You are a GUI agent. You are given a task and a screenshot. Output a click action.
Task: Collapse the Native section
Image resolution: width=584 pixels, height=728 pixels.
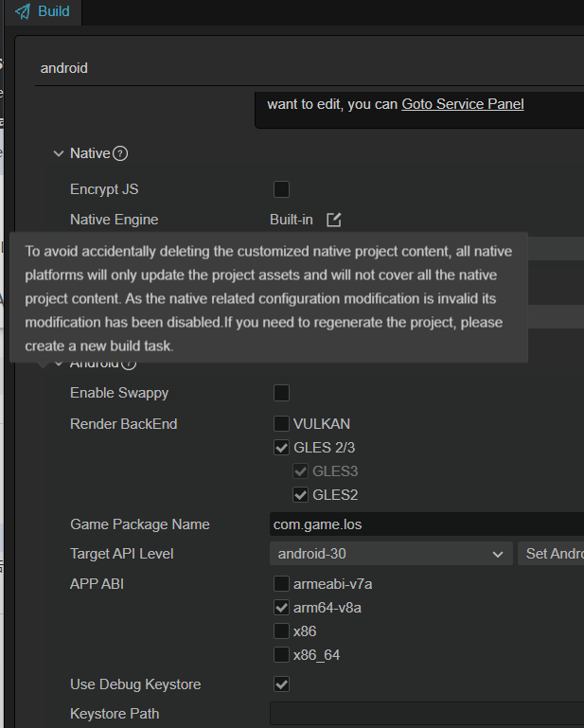pyautogui.click(x=60, y=153)
